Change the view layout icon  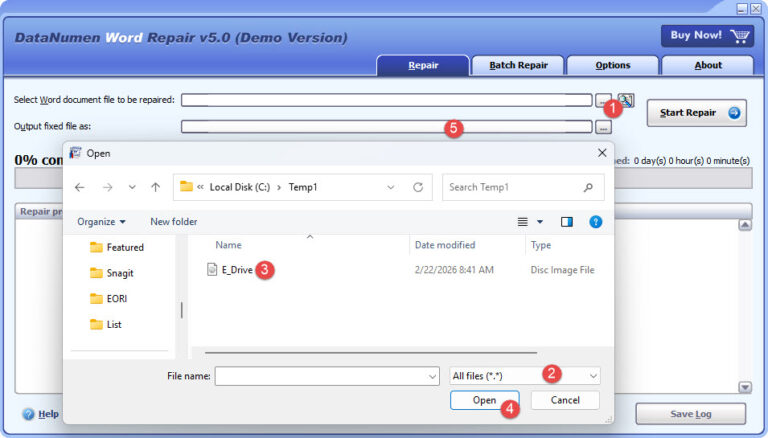tap(523, 222)
